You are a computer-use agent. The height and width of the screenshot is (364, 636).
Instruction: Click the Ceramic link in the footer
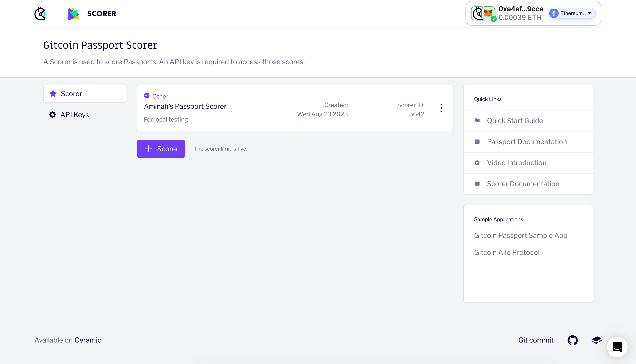coord(89,340)
